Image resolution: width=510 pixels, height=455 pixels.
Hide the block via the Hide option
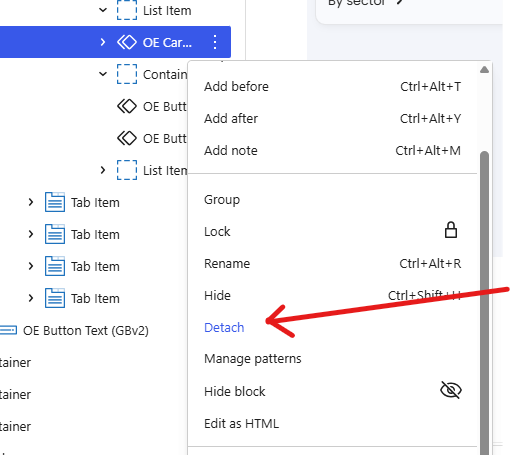click(x=217, y=296)
